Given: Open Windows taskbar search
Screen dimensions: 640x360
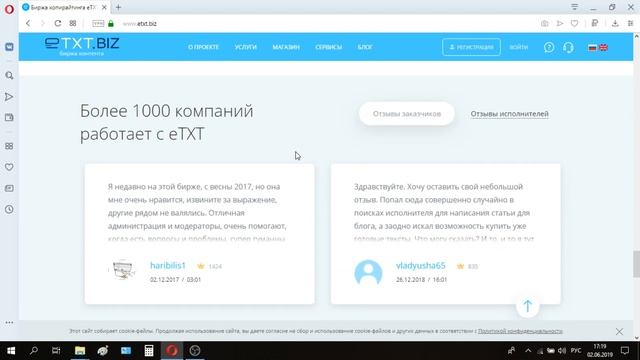Looking at the screenshot, I should coord(34,351).
